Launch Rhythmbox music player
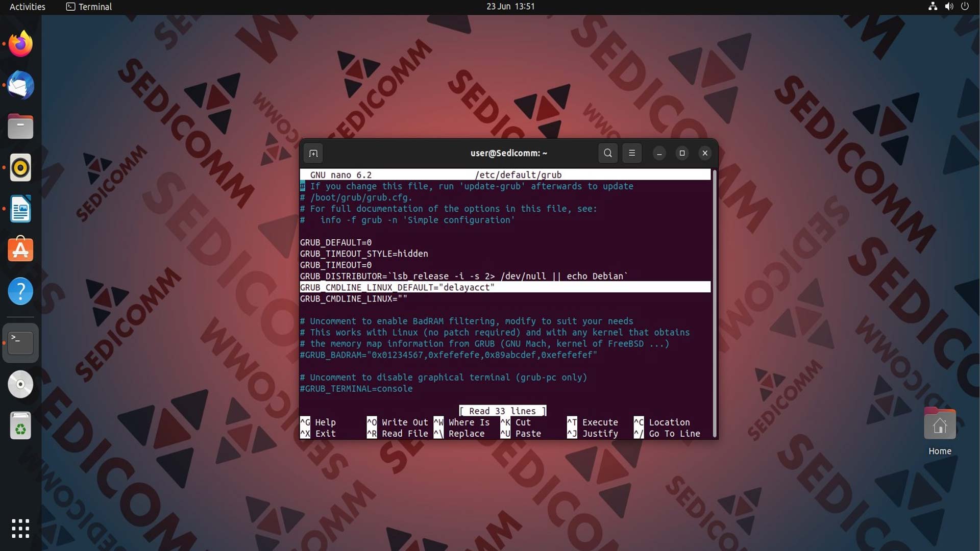 coord(20,168)
